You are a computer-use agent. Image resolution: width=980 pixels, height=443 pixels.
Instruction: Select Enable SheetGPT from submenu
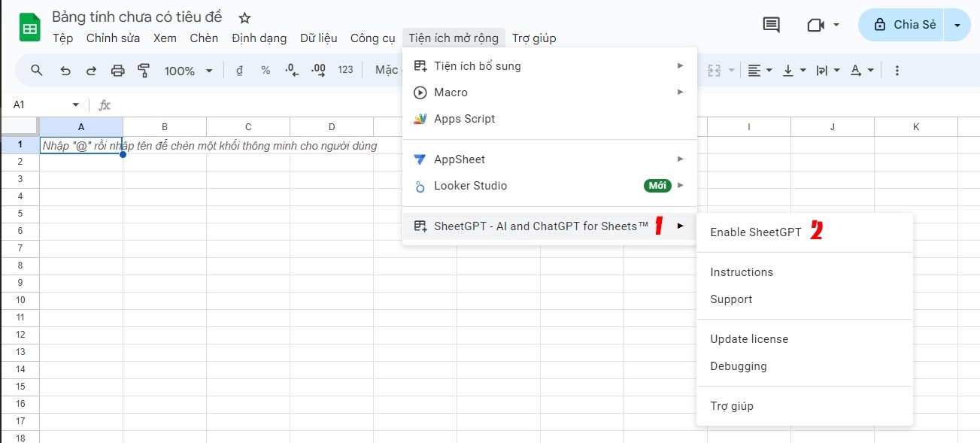[756, 232]
